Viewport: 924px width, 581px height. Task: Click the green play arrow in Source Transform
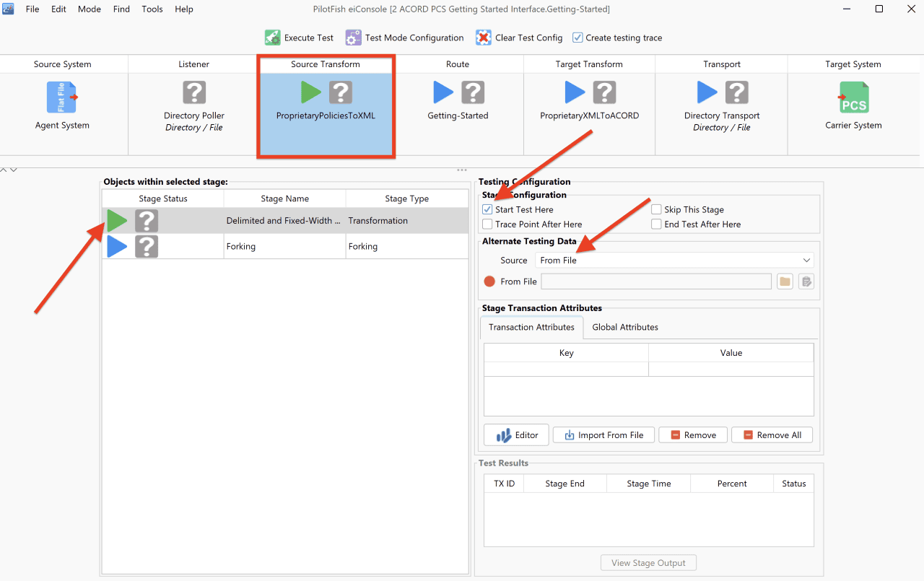(x=311, y=92)
